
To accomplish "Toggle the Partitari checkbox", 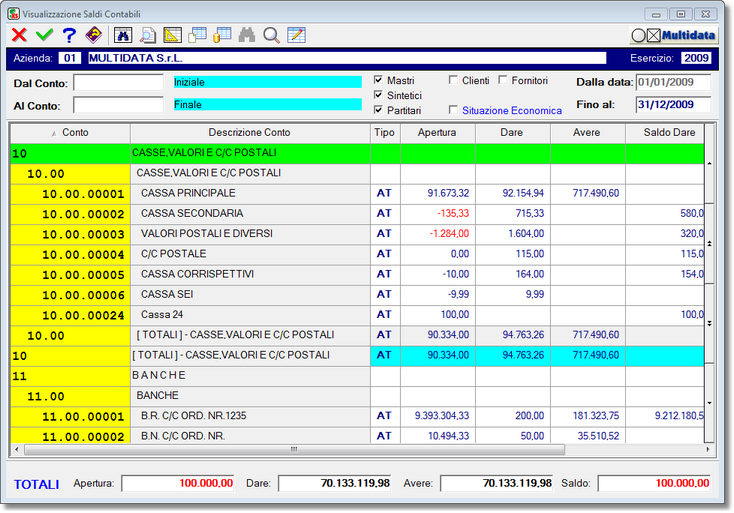I will click(378, 110).
